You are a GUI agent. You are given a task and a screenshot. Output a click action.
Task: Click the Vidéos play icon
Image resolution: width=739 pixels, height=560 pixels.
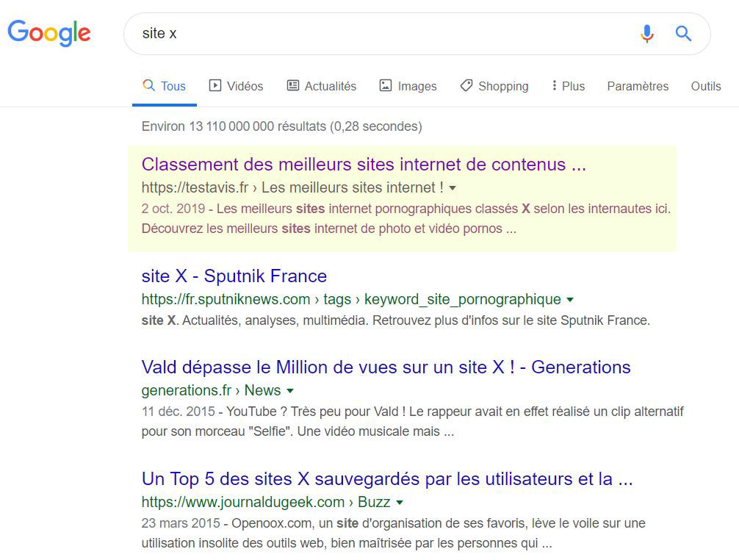[x=215, y=85]
